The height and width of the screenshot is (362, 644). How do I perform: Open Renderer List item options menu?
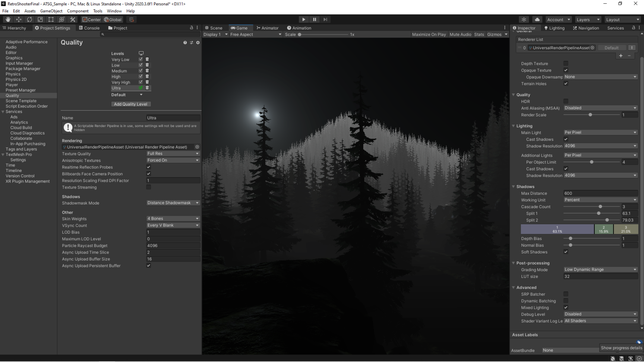pos(632,48)
